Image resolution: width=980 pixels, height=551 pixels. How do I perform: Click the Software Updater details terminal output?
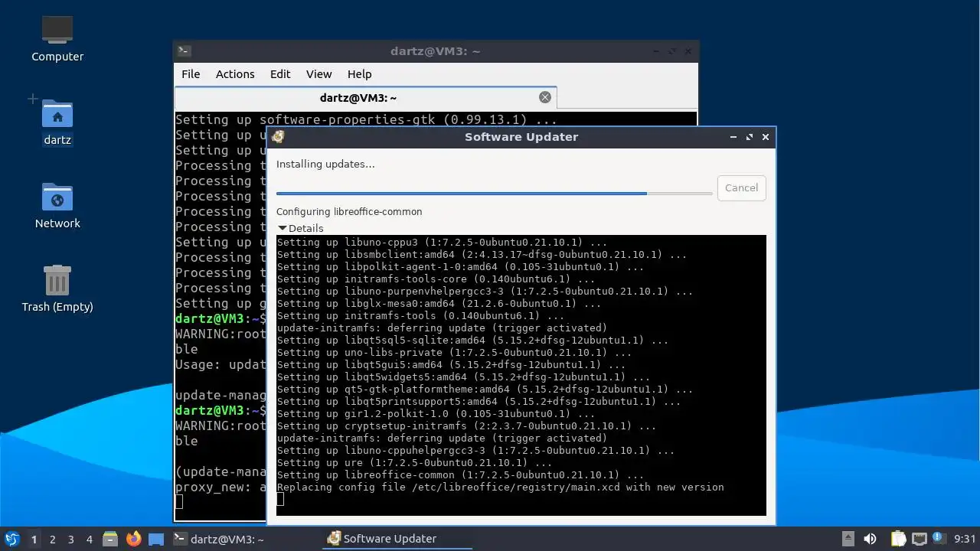click(521, 375)
